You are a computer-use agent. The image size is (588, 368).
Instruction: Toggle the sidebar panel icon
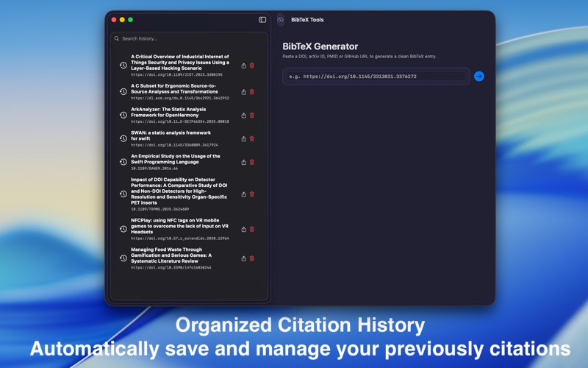(x=262, y=20)
